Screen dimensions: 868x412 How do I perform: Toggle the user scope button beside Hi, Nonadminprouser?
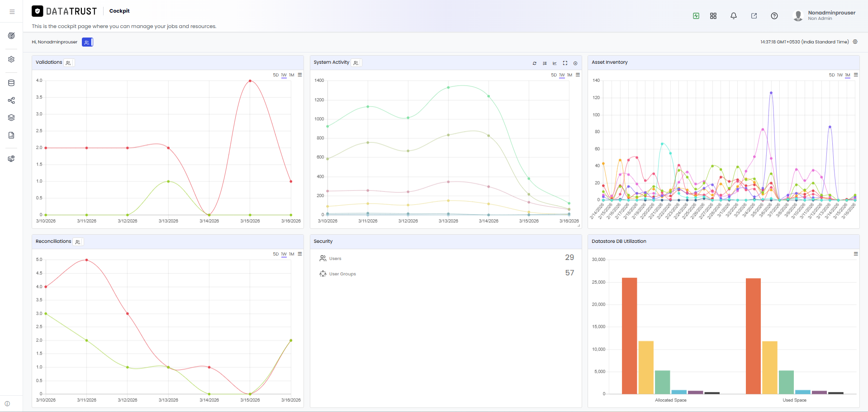point(87,42)
